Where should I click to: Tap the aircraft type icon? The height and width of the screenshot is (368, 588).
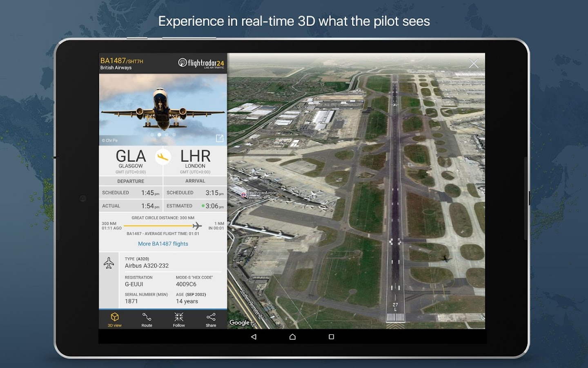(109, 263)
